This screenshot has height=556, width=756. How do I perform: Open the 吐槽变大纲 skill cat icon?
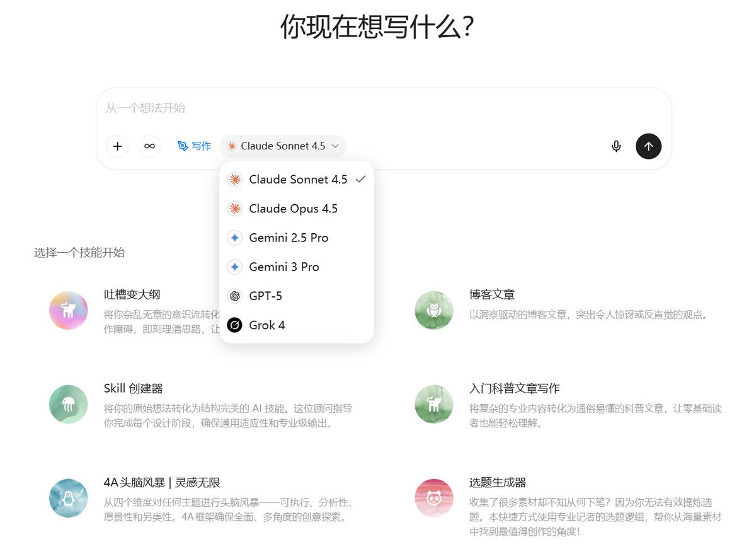coord(68,310)
